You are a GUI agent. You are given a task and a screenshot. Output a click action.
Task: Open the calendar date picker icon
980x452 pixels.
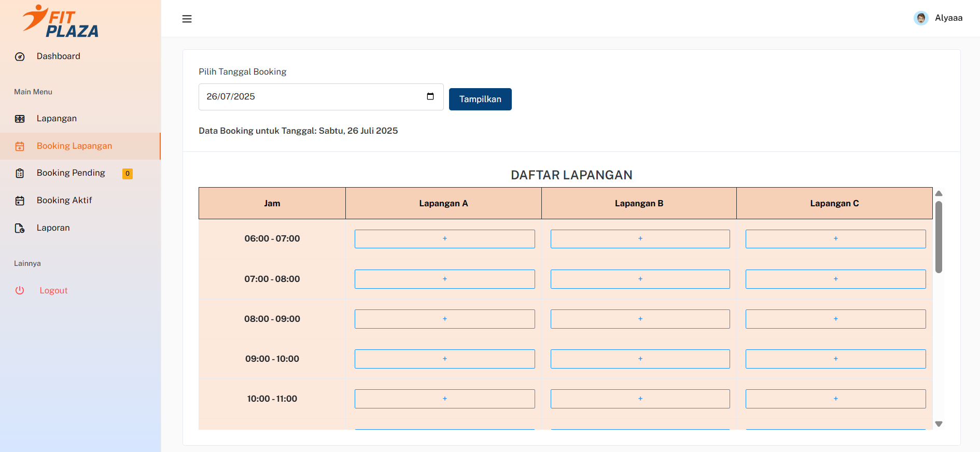(430, 96)
